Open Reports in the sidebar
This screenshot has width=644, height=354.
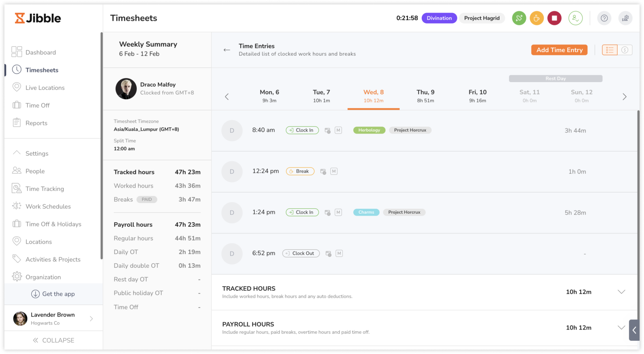36,123
